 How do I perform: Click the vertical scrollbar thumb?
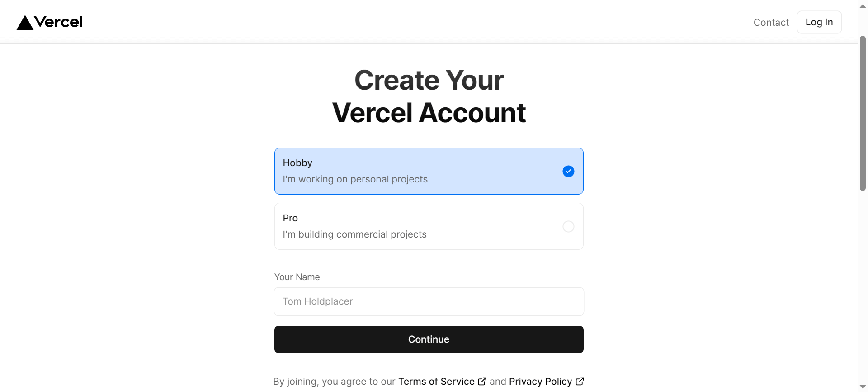tap(863, 113)
